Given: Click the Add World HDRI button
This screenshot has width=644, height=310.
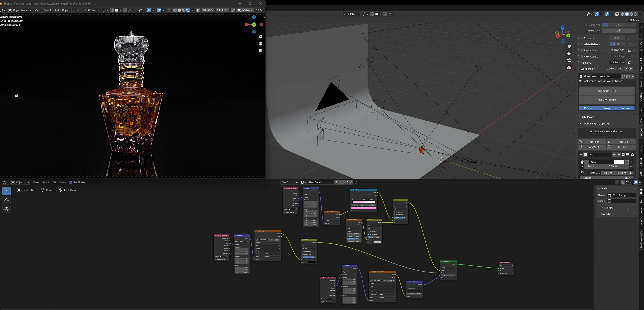Looking at the screenshot, I should [x=606, y=91].
